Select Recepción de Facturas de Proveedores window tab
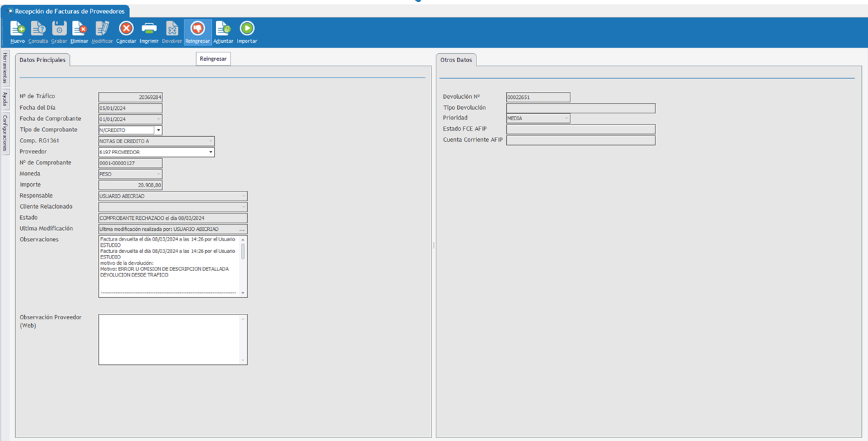The image size is (868, 441). pos(65,11)
